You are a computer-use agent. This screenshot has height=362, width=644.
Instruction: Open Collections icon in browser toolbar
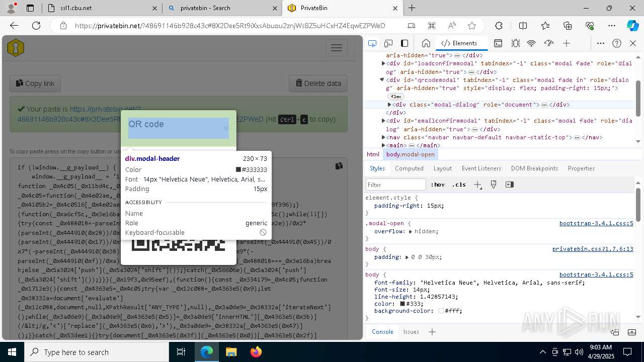(x=568, y=26)
